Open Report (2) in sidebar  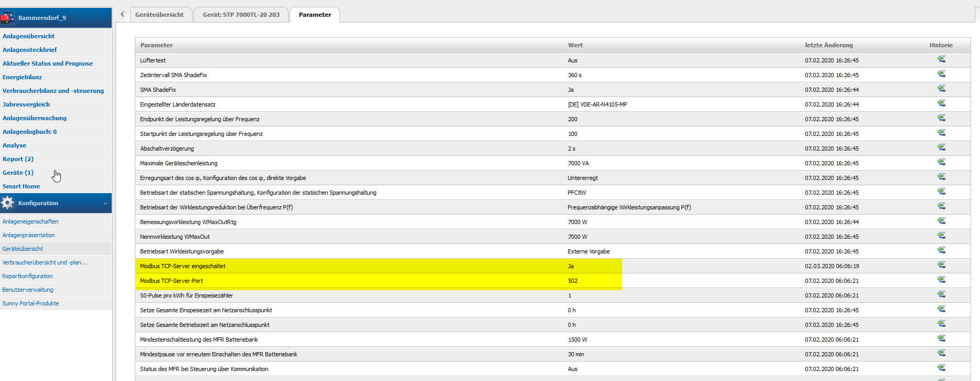[18, 159]
